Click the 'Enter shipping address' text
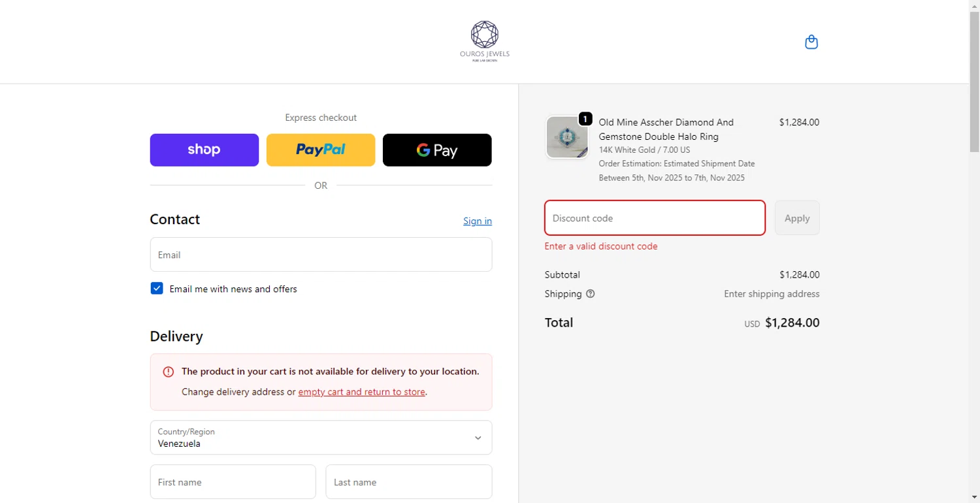Image resolution: width=980 pixels, height=503 pixels. click(x=772, y=294)
